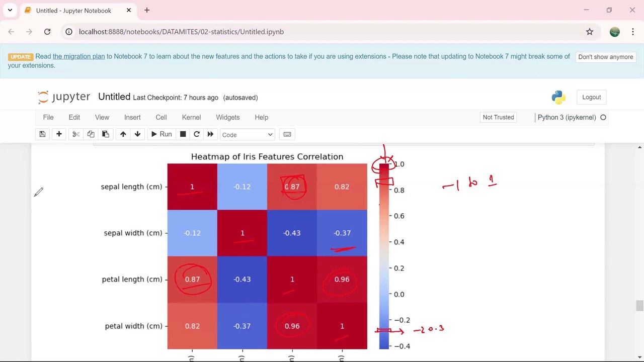Open the Cell menu
Image resolution: width=644 pixels, height=362 pixels.
[x=161, y=117]
